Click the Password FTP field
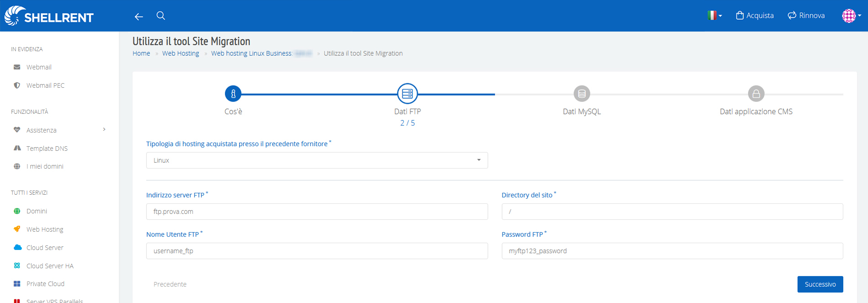This screenshot has height=303, width=868. (x=672, y=251)
